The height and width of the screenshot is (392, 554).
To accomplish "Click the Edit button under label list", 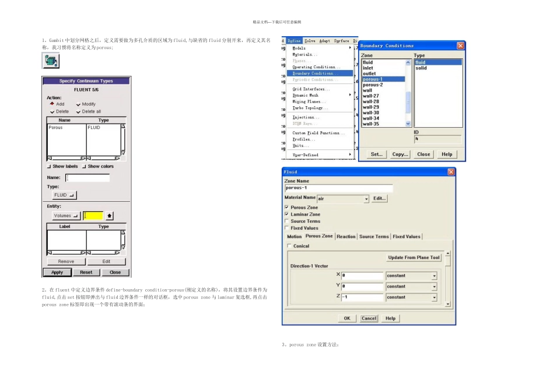I will point(106,261).
